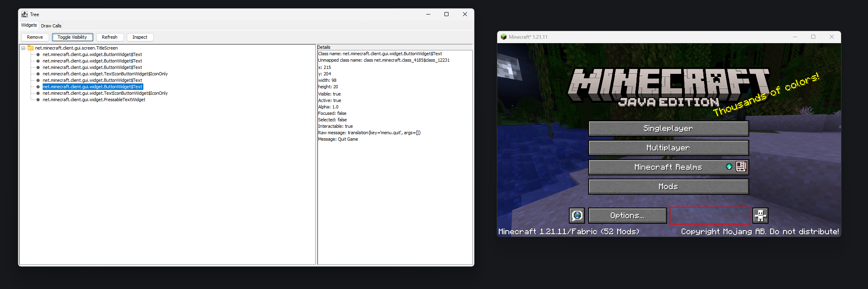Click the "x: 215" detail value
The image size is (868, 289).
(324, 67)
